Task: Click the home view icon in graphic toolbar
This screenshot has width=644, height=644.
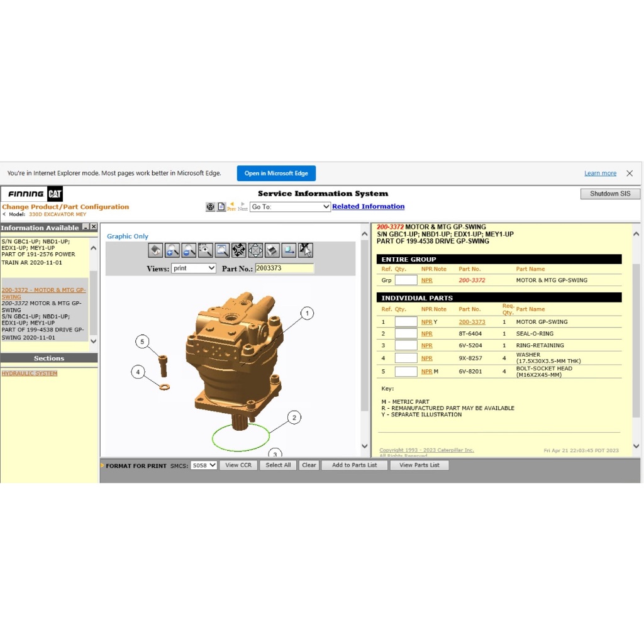Action: [x=155, y=250]
